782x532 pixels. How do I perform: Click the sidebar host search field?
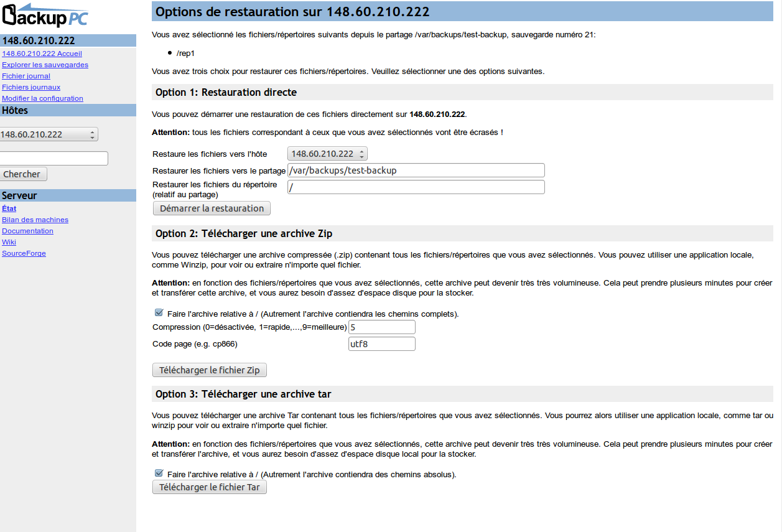53,158
